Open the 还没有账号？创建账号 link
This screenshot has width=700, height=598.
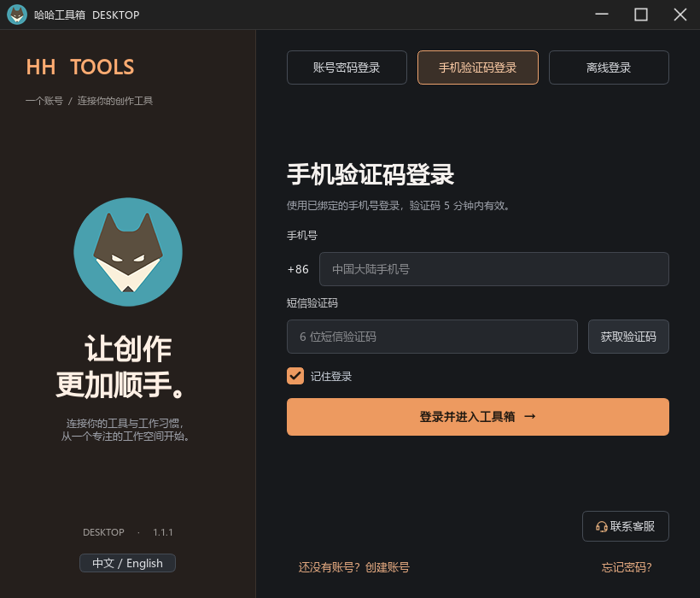pos(354,567)
